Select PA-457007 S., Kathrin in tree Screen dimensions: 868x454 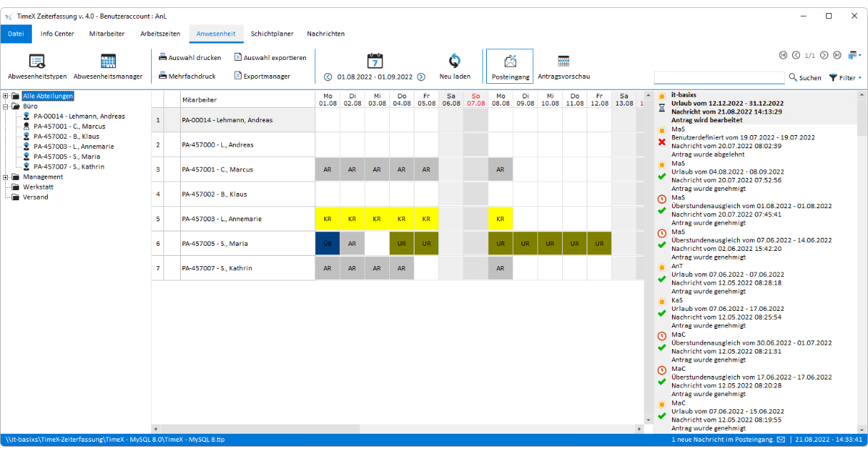(x=69, y=166)
